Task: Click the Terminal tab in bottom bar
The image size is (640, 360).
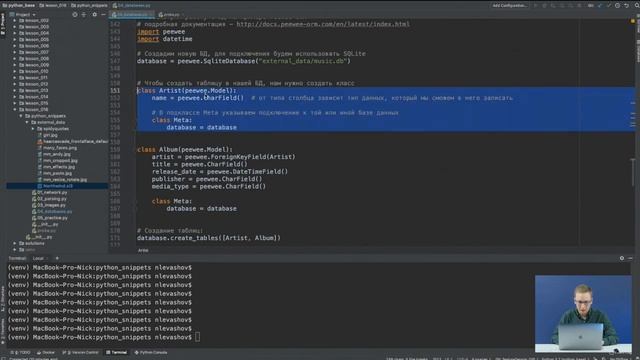Action: [117, 352]
